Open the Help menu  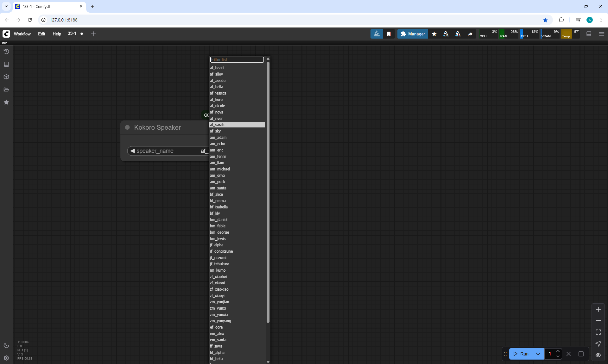point(57,34)
